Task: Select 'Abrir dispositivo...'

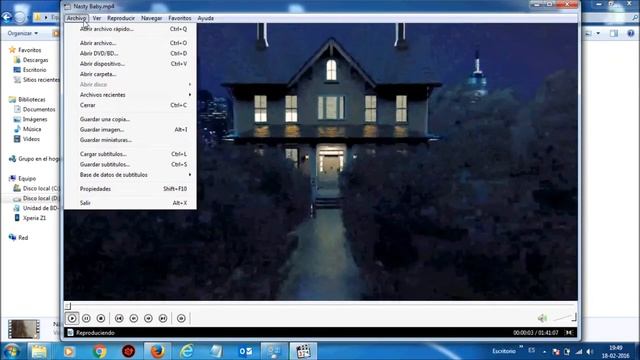Action: point(130,64)
